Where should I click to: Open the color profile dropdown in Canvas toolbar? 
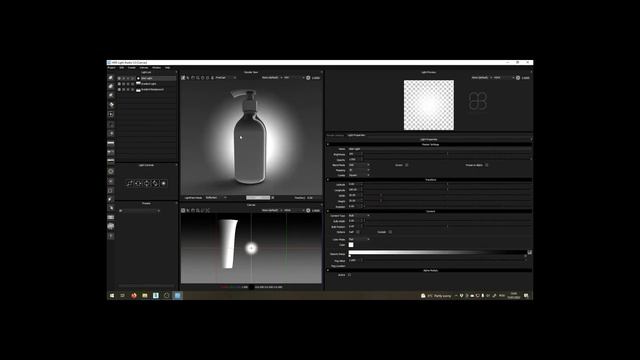click(x=294, y=210)
